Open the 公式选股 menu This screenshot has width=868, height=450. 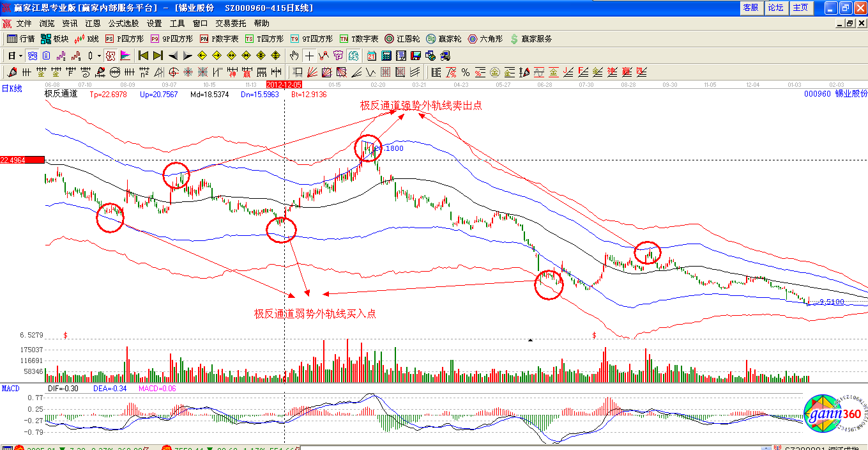coord(123,23)
